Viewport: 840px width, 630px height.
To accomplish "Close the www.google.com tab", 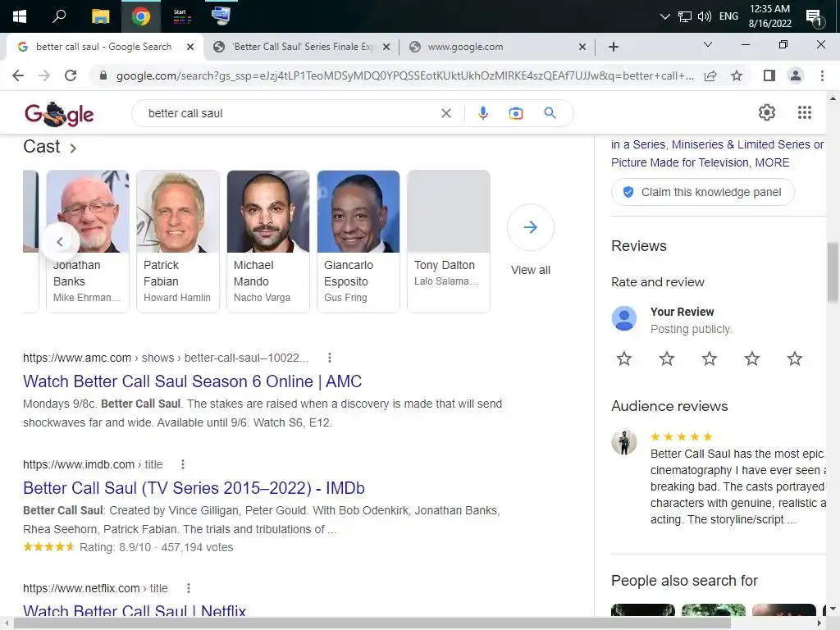I will pos(582,47).
